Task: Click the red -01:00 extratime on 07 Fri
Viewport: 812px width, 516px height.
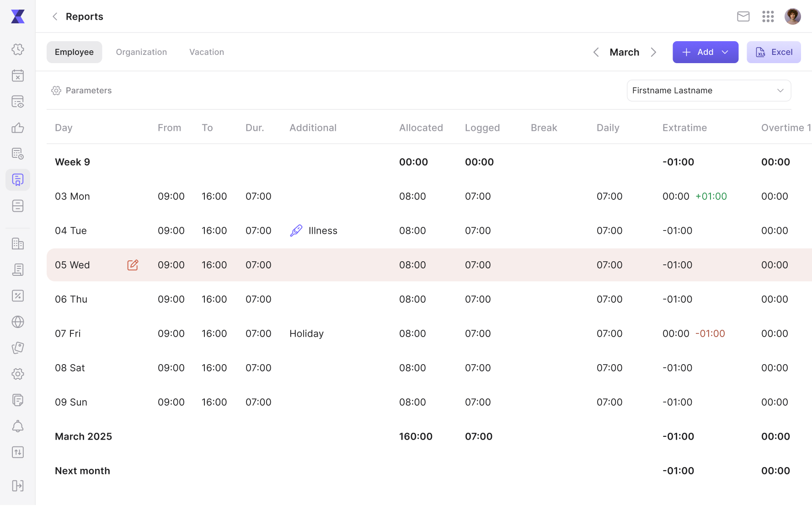Action: [710, 333]
